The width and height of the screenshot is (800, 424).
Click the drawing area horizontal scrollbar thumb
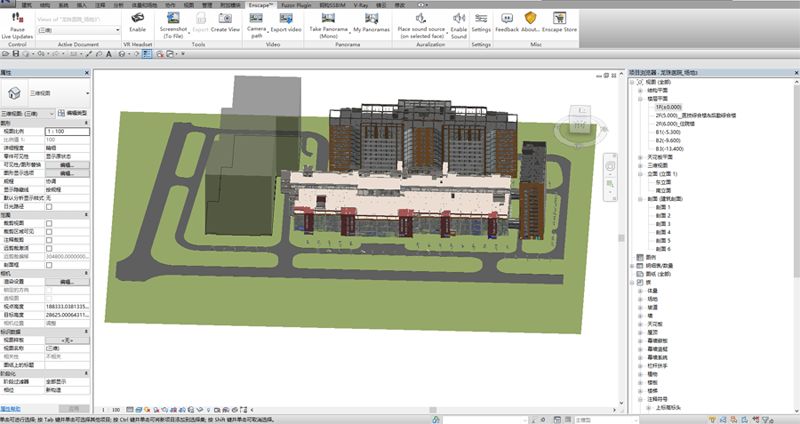pos(433,410)
